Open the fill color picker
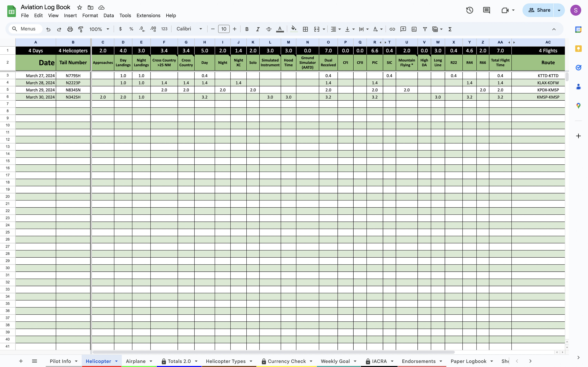The width and height of the screenshot is (588, 367). [x=294, y=29]
